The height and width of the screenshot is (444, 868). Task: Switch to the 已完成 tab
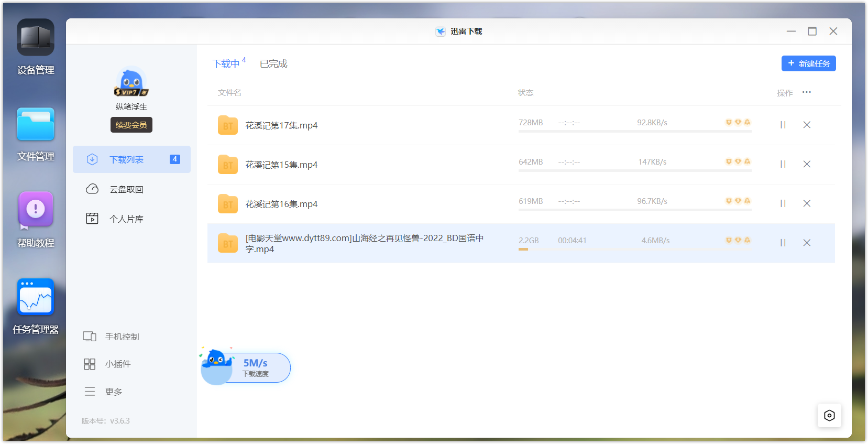(x=273, y=63)
